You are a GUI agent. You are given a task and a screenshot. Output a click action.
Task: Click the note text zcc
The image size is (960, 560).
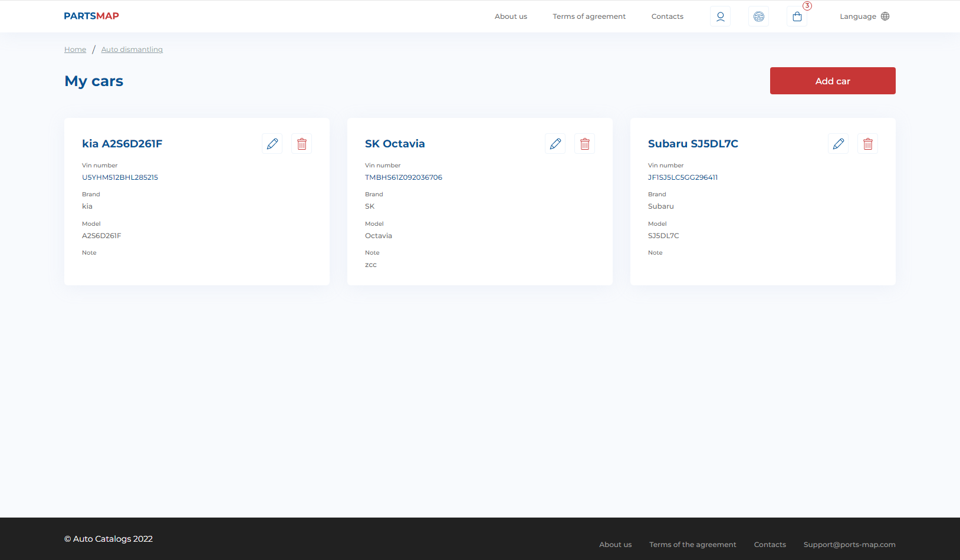coord(370,265)
